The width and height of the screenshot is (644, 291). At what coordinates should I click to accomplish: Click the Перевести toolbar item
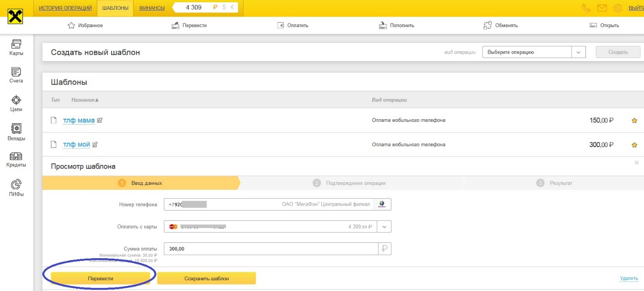pyautogui.click(x=189, y=26)
